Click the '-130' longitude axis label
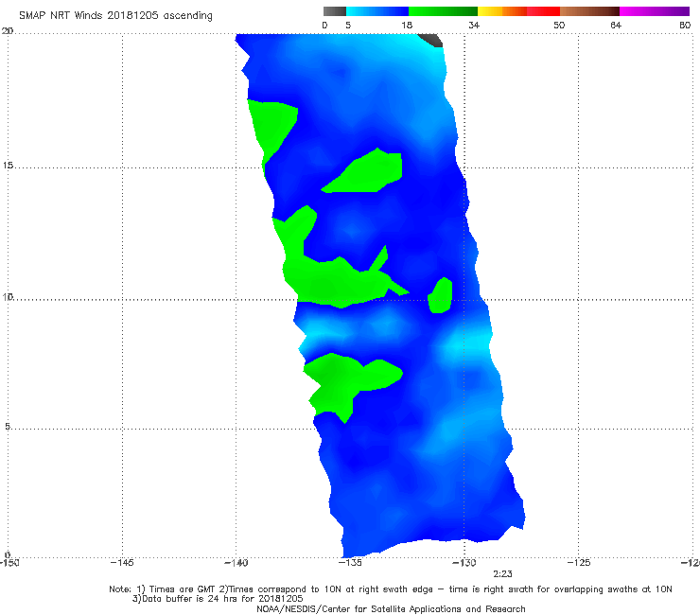The image size is (700, 615). click(x=464, y=562)
